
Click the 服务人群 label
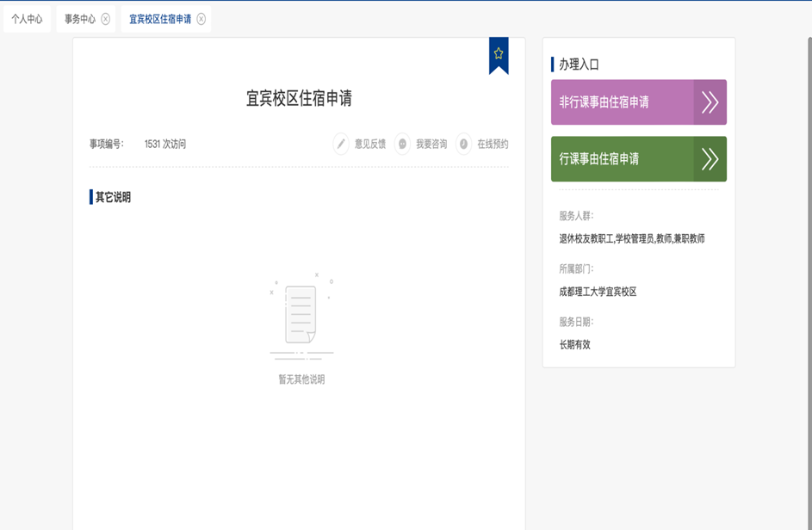[x=576, y=216]
